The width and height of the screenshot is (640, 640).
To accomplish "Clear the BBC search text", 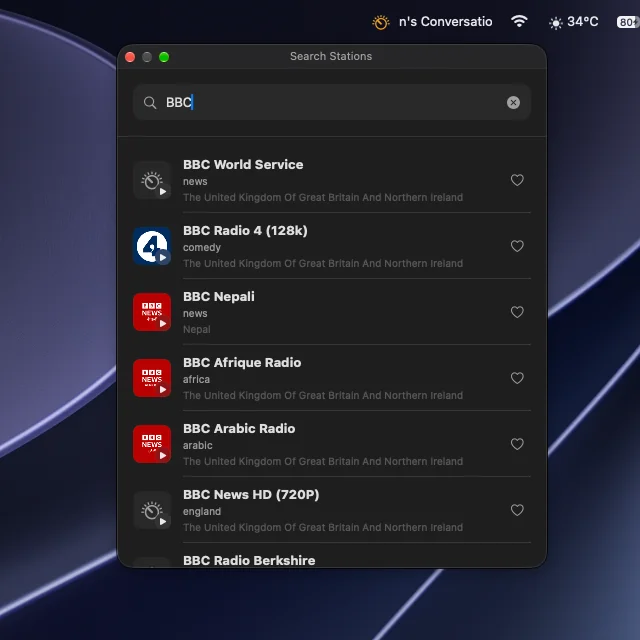I will pos(513,102).
